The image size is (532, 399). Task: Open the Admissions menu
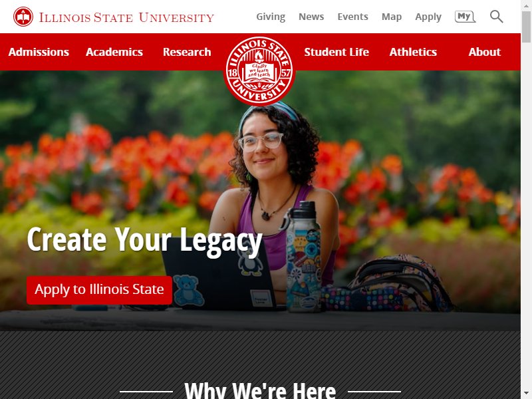39,52
